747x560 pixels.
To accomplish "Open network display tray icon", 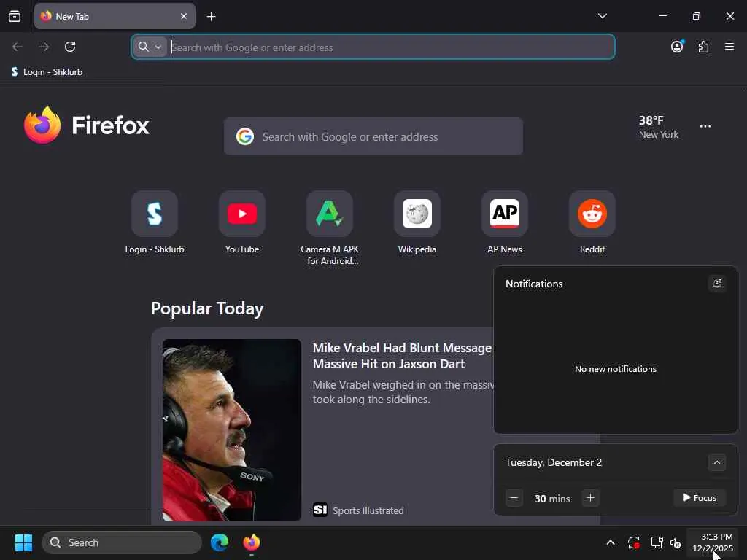I will tap(657, 542).
